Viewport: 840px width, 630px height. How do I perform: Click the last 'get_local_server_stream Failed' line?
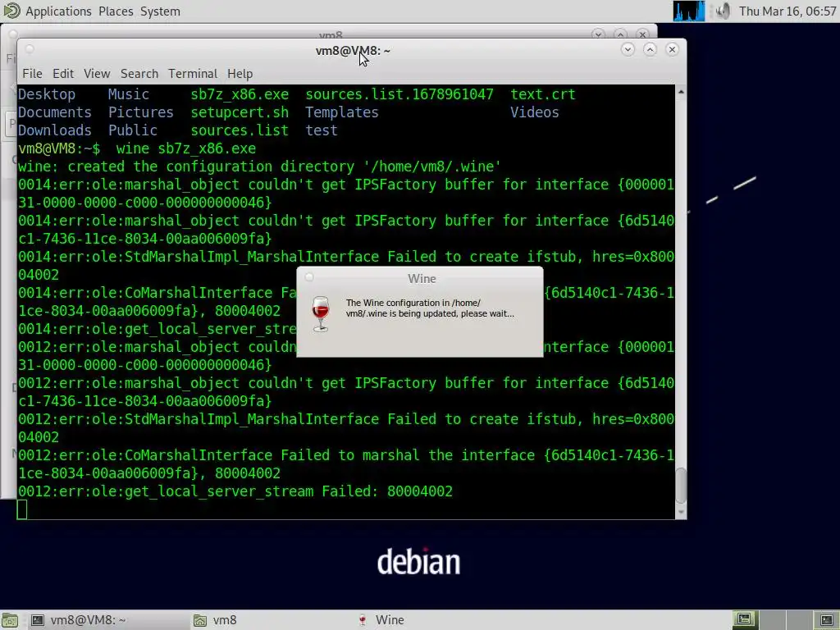click(235, 491)
